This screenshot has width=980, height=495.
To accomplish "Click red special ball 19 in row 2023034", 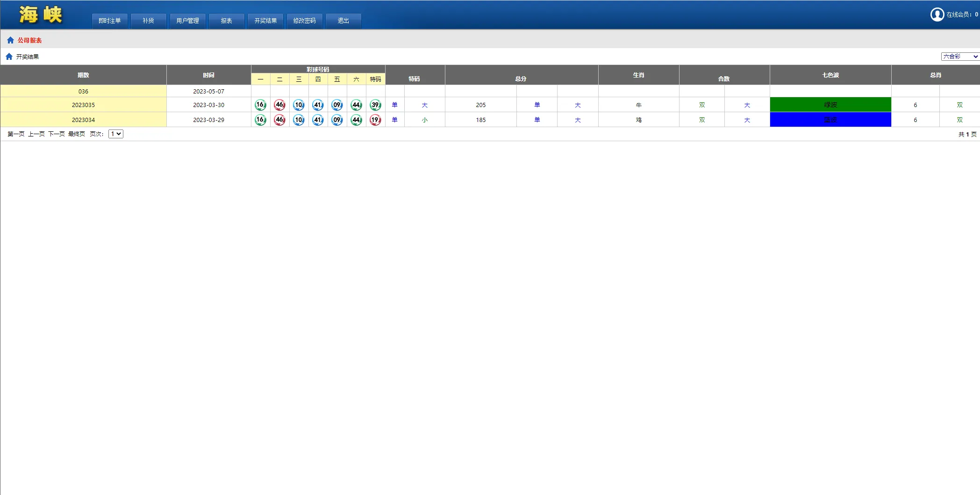I will tap(375, 120).
